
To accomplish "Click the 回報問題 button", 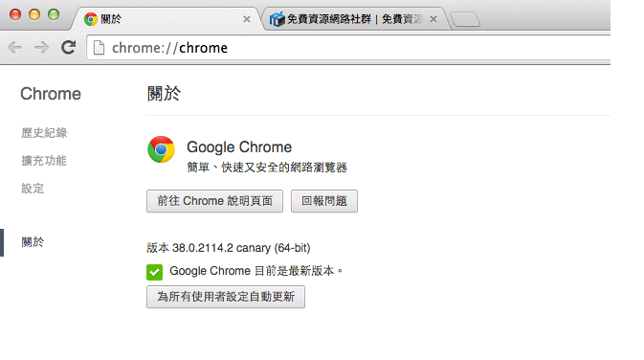I will 324,201.
